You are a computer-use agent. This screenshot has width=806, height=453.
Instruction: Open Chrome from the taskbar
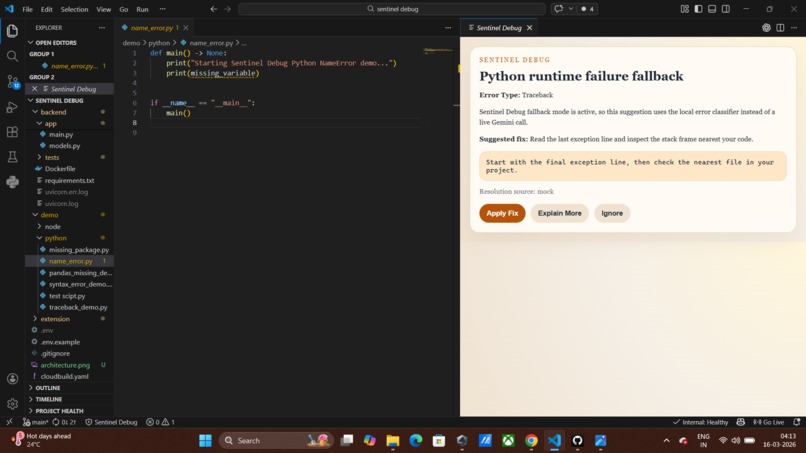[x=531, y=441]
